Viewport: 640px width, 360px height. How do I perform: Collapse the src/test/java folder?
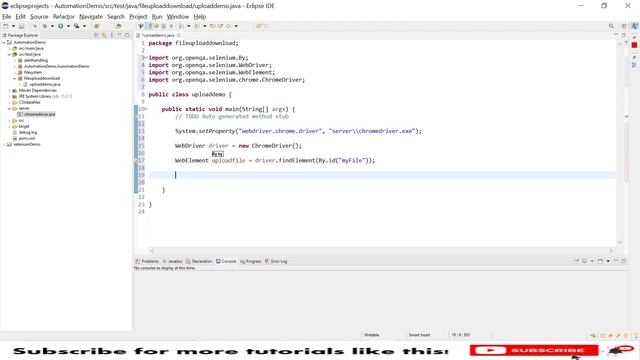click(10, 54)
